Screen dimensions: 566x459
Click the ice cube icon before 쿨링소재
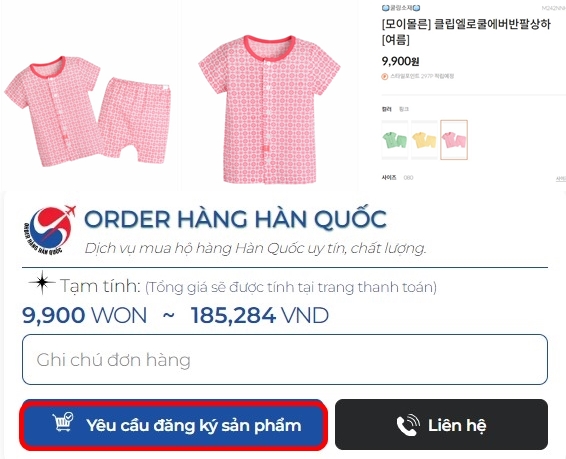(386, 8)
